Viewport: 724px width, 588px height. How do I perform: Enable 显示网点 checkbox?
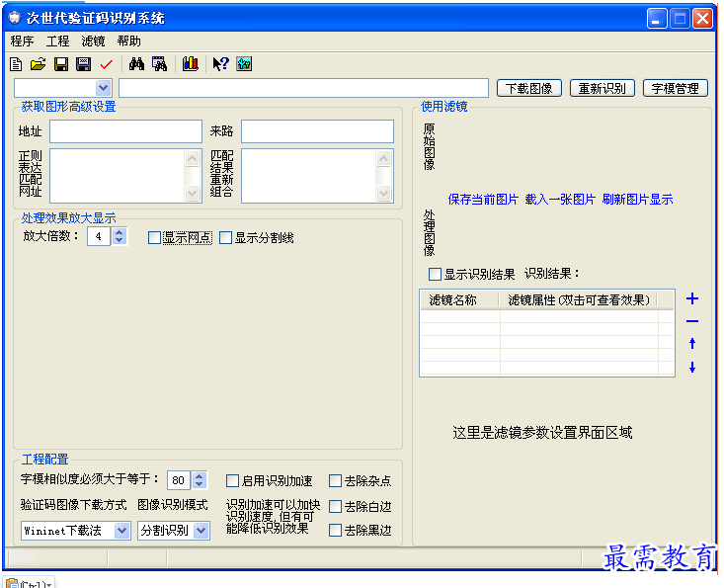coord(154,238)
